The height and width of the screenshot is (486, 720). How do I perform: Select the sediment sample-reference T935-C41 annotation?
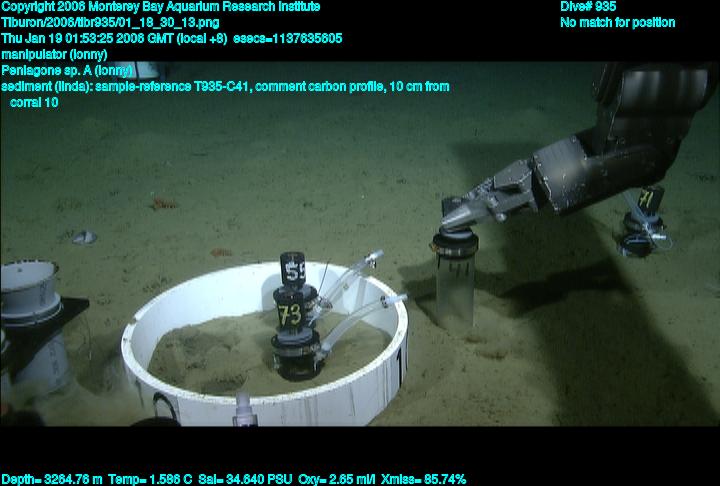pos(225,87)
